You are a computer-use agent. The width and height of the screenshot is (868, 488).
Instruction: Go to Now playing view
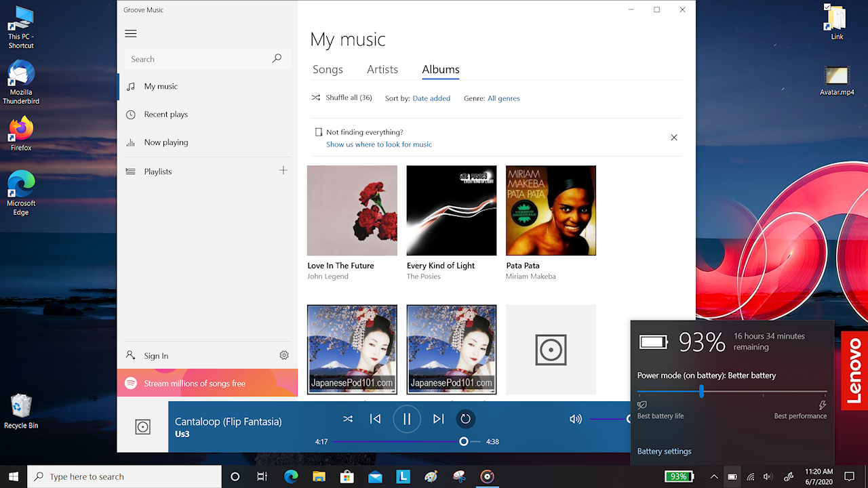[x=208, y=142]
